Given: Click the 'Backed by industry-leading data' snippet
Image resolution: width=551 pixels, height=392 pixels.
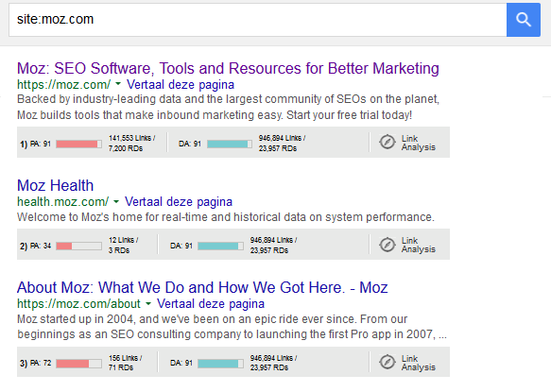Looking at the screenshot, I should point(228,107).
